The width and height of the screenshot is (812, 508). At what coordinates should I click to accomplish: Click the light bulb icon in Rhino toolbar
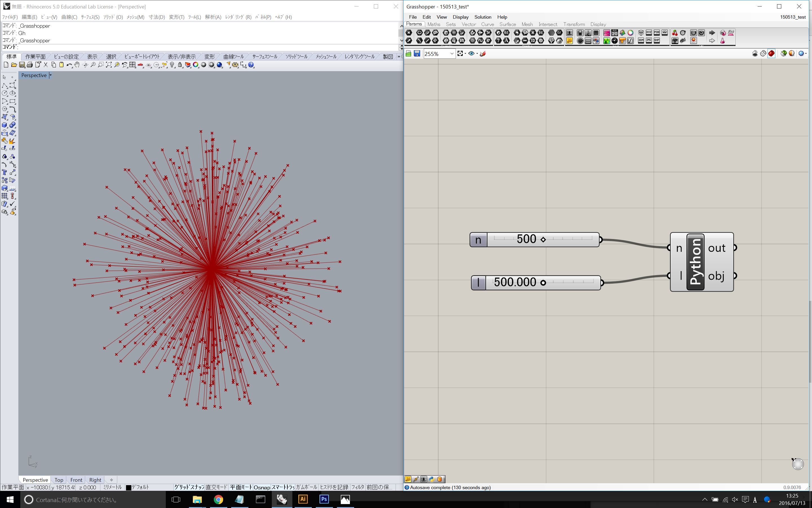(x=172, y=65)
